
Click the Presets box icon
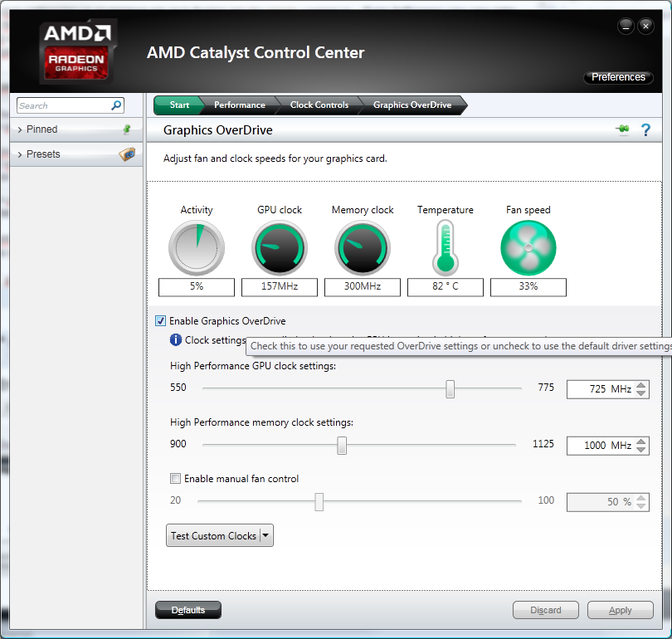coord(127,154)
